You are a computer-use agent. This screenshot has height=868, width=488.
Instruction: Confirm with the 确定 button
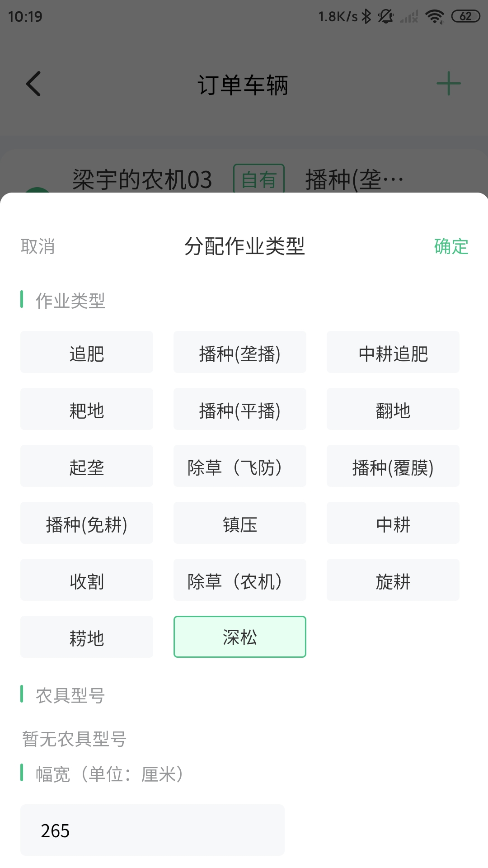[x=451, y=246]
